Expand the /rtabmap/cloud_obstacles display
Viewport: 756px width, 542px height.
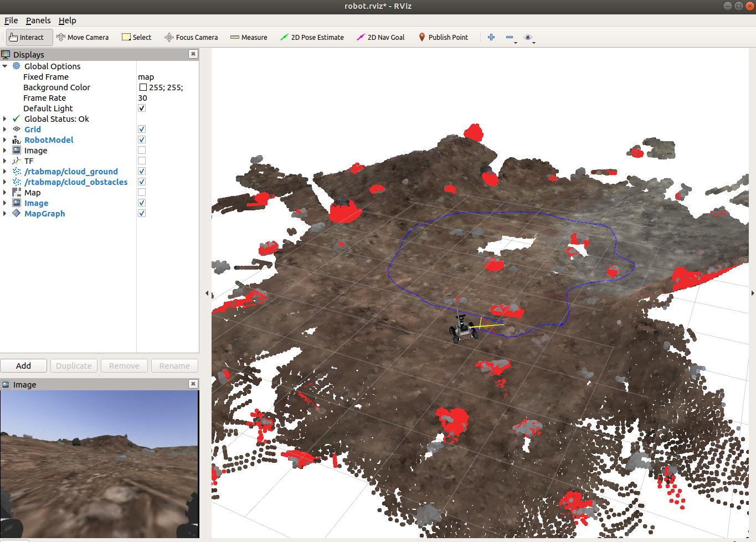click(5, 182)
